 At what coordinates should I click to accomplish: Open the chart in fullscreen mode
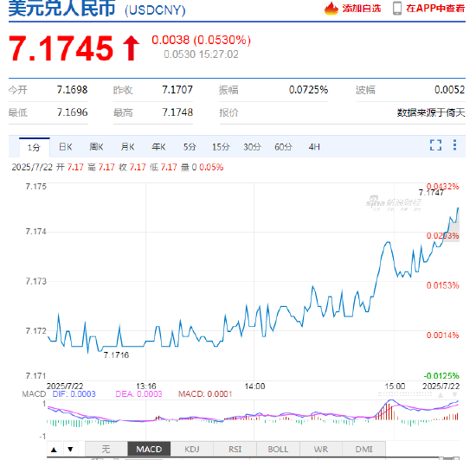pos(435,145)
